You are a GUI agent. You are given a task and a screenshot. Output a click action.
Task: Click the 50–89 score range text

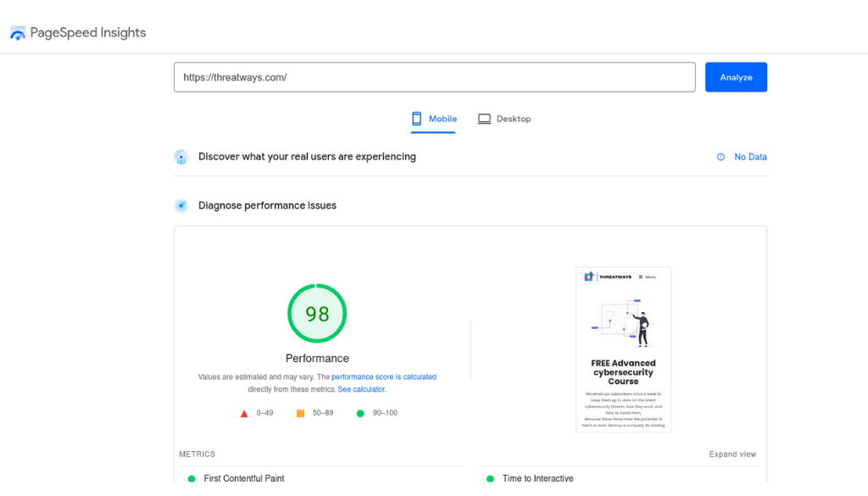coord(323,413)
